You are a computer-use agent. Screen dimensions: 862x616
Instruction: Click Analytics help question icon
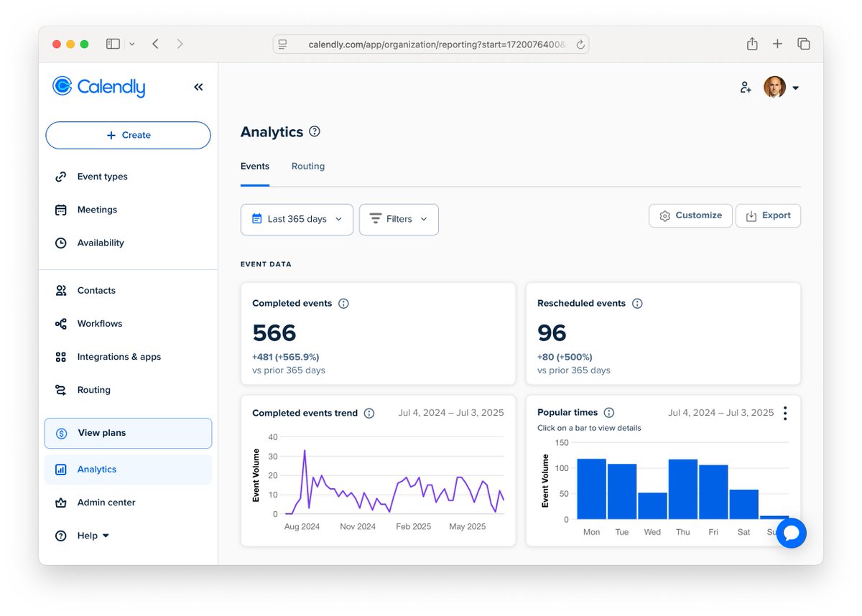(x=315, y=131)
